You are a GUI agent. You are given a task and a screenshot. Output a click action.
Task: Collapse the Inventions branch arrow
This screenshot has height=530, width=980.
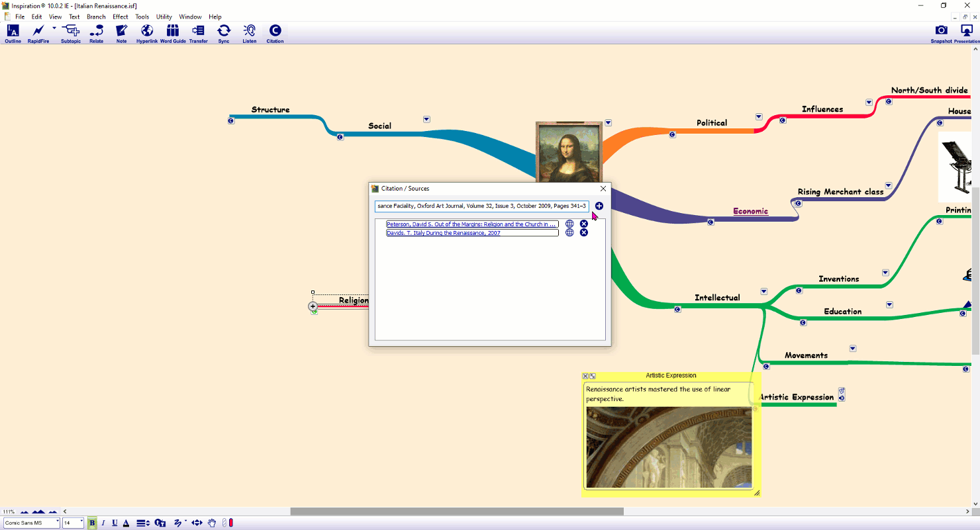885,273
